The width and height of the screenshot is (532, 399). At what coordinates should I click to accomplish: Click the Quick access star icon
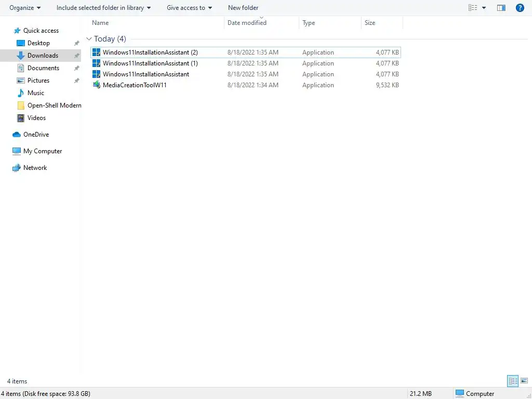17,31
